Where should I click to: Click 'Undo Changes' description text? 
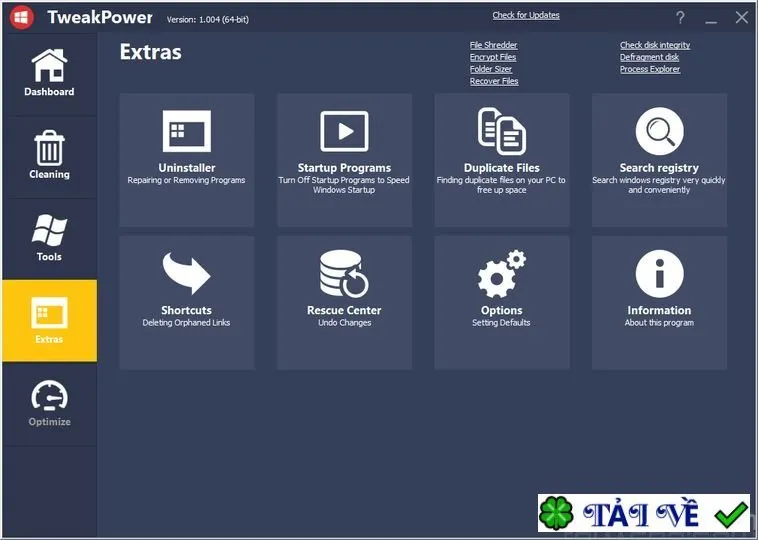click(344, 322)
